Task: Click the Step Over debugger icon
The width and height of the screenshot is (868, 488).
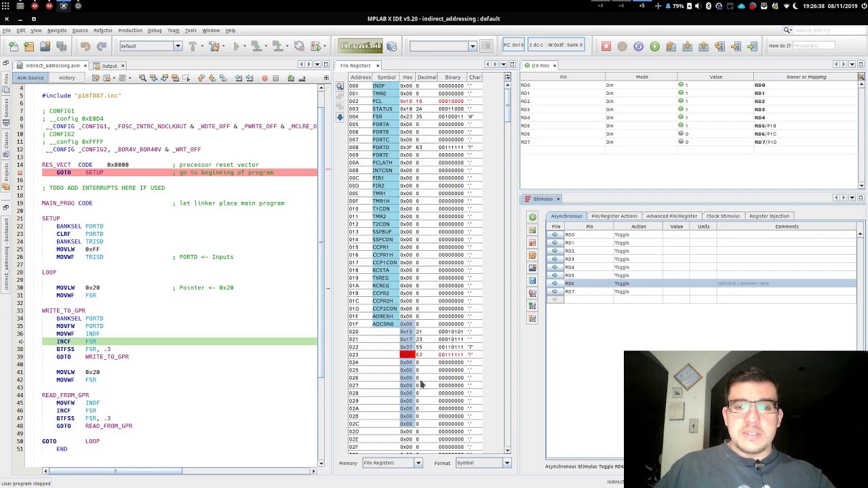Action: tap(671, 46)
